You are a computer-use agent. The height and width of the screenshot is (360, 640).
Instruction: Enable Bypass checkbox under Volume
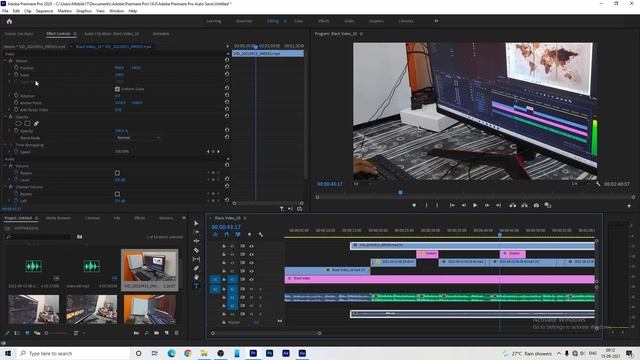(117, 173)
